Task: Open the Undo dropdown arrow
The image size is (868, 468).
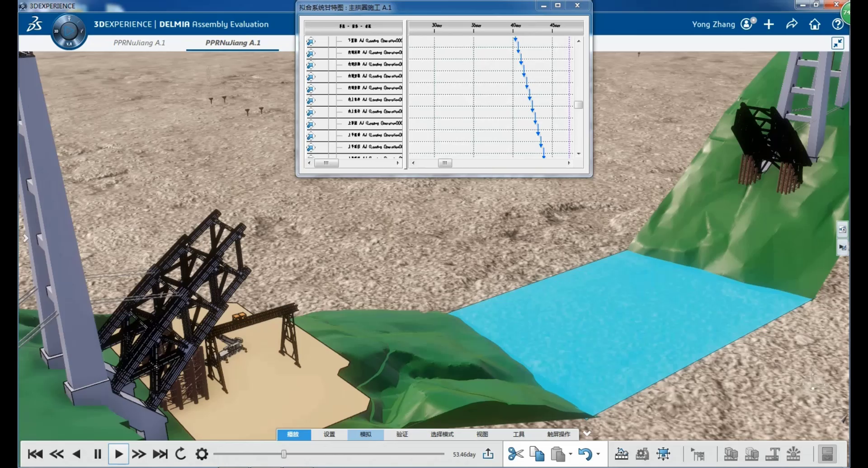Action: click(x=598, y=454)
